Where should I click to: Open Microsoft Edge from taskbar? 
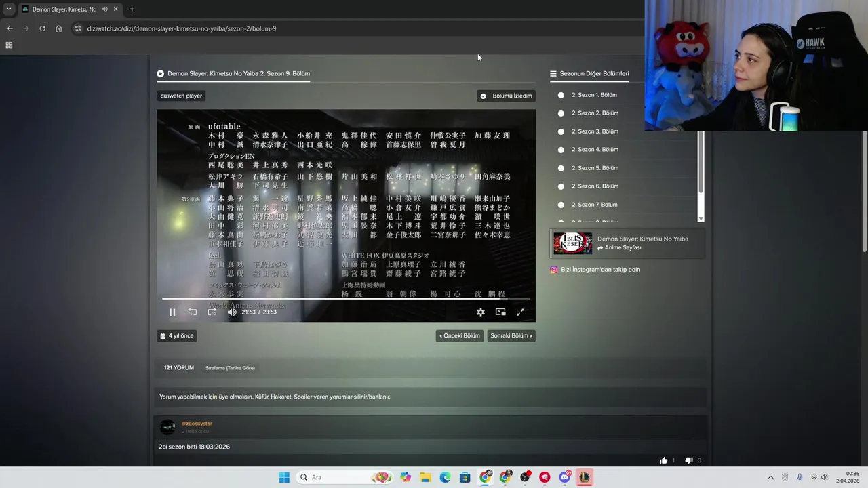tap(445, 477)
